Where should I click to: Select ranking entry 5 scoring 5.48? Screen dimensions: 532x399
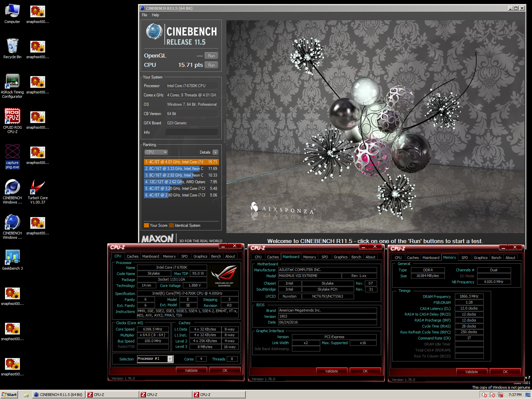pyautogui.click(x=181, y=189)
